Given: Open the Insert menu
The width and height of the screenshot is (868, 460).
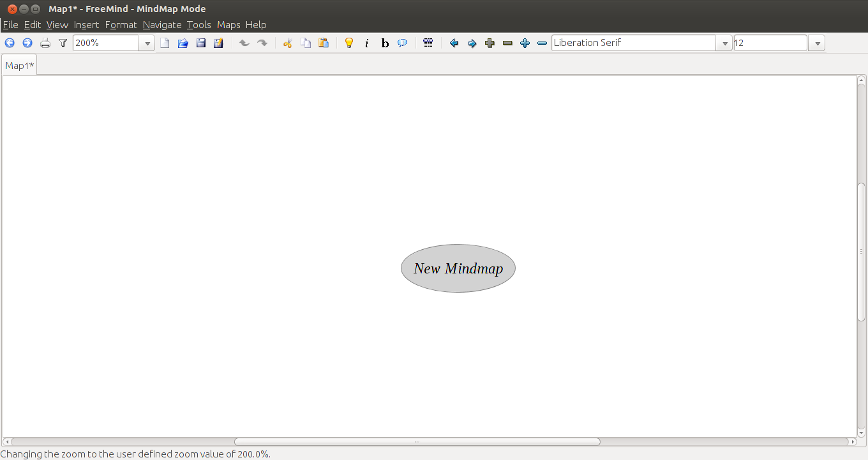Looking at the screenshot, I should point(87,25).
